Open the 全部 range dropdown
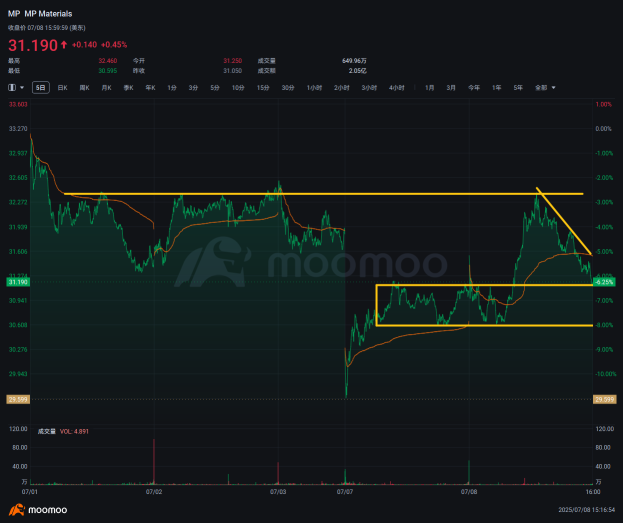The width and height of the screenshot is (623, 523). point(545,87)
